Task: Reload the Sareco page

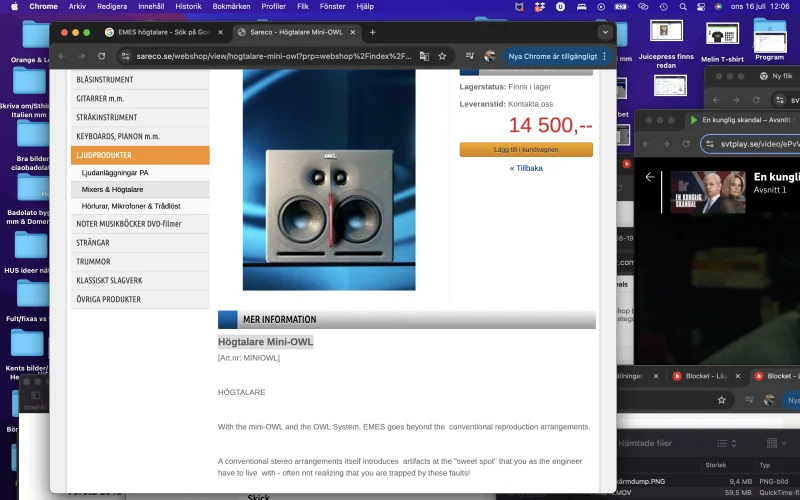Action: [x=101, y=56]
